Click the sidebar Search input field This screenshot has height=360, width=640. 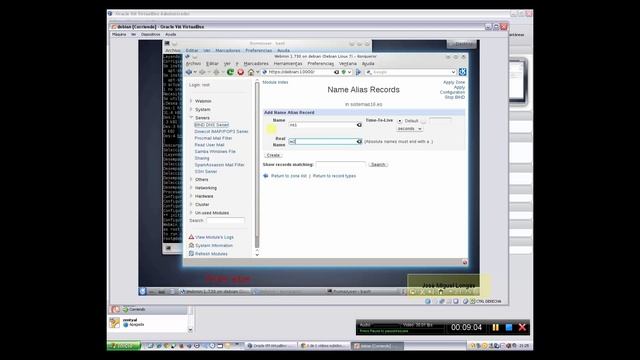[225, 220]
